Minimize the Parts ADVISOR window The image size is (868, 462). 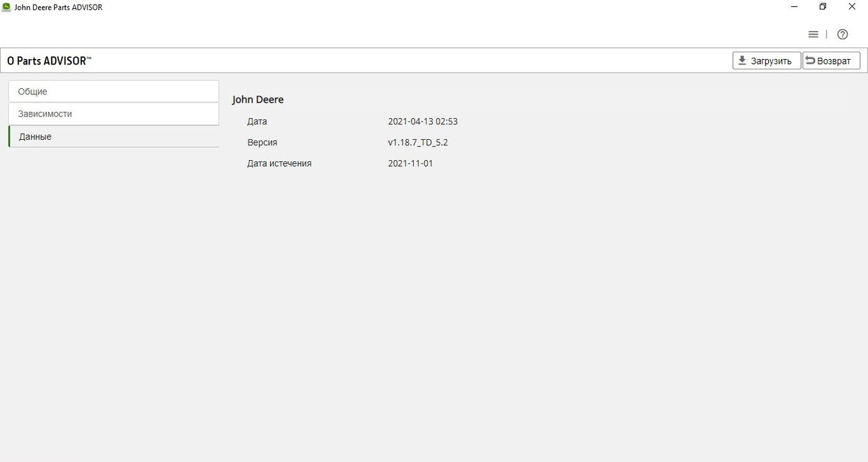point(793,7)
